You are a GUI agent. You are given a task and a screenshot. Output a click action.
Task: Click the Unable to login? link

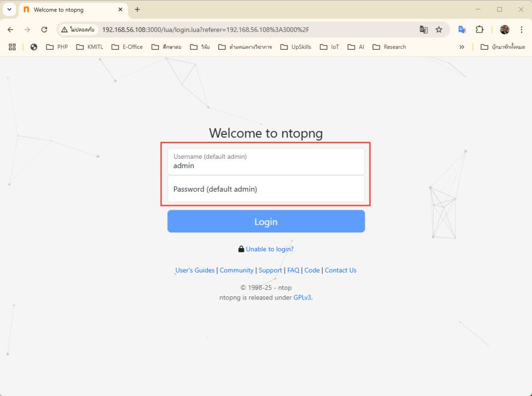270,249
